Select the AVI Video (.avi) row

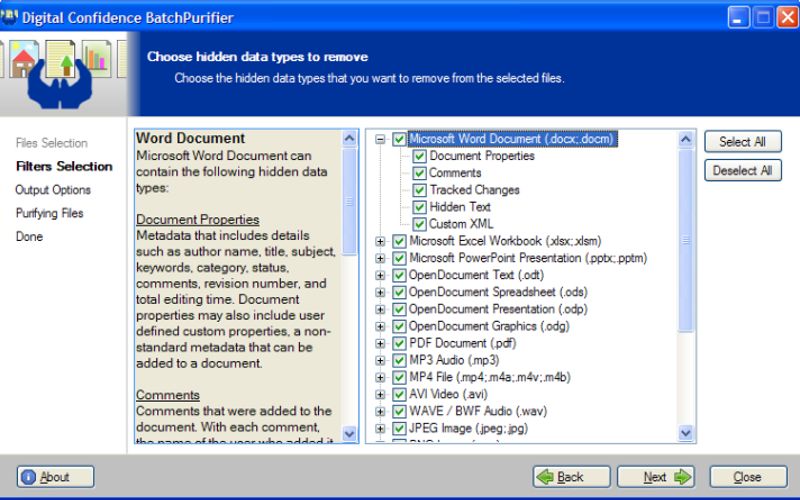coord(448,394)
